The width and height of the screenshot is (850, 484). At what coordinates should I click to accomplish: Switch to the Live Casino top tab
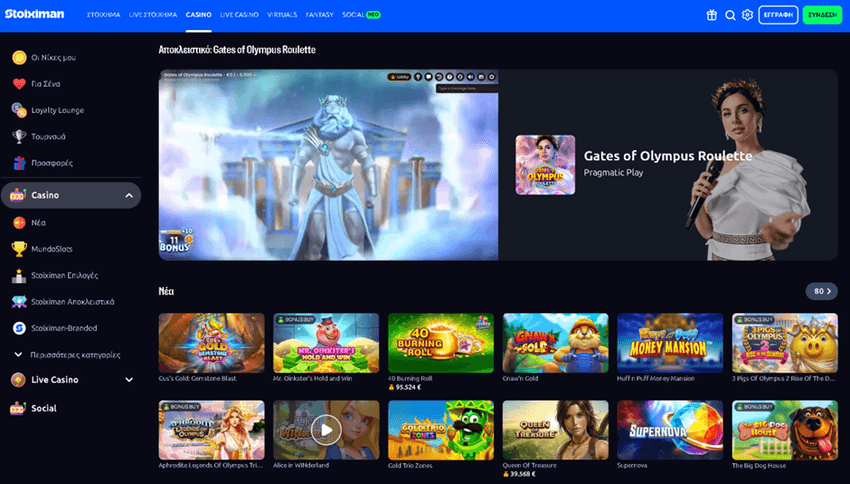pyautogui.click(x=239, y=15)
